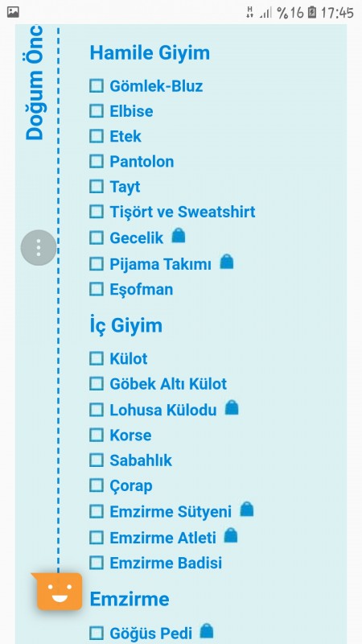Tap the bag icon beside Emzirme Atleti
Screen dimensions: 362x644
(231, 535)
